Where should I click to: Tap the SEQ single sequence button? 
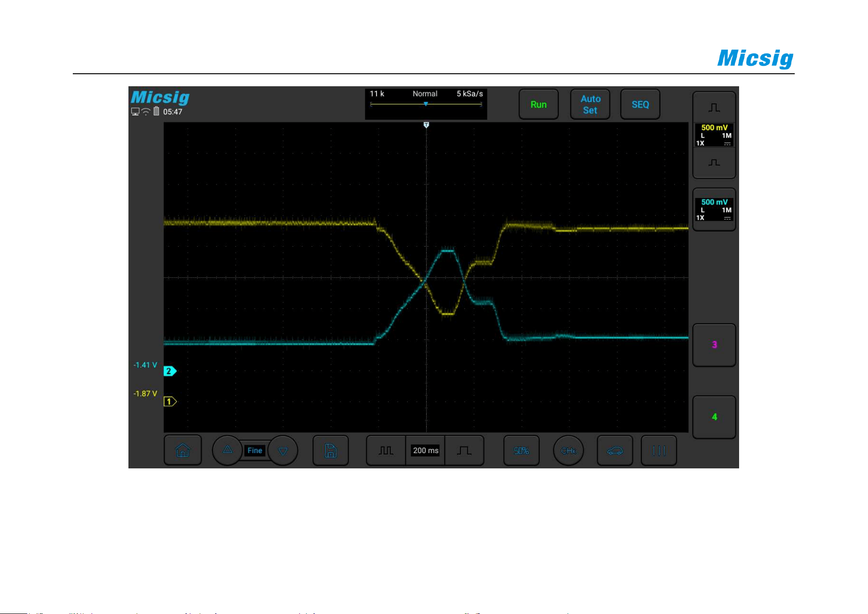click(x=640, y=104)
